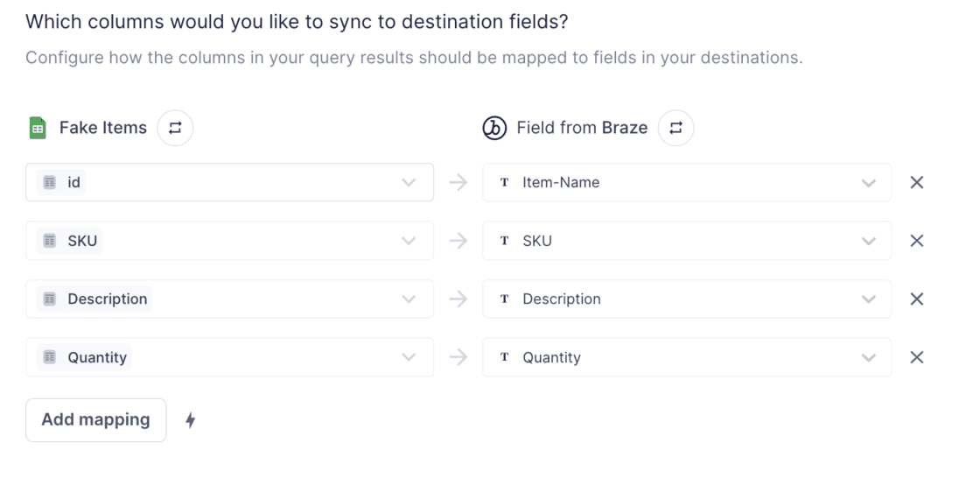Delete the Quantity mapping row

coord(917,357)
